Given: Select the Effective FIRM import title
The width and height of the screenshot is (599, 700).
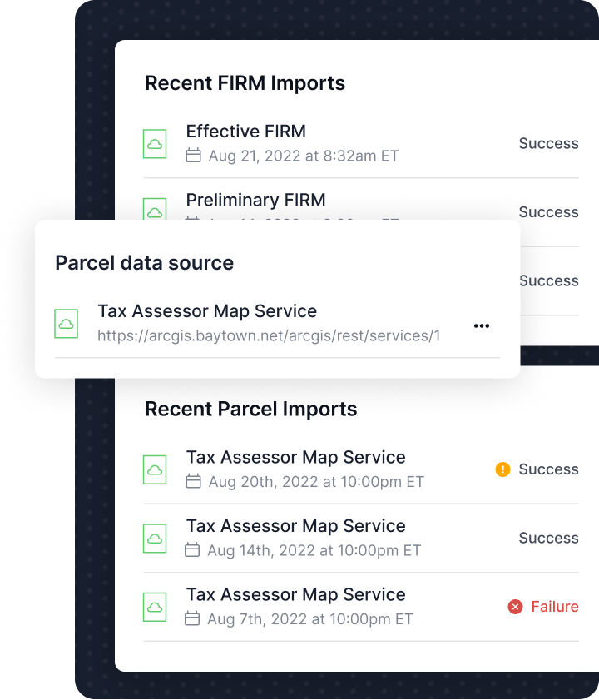Looking at the screenshot, I should [x=245, y=132].
